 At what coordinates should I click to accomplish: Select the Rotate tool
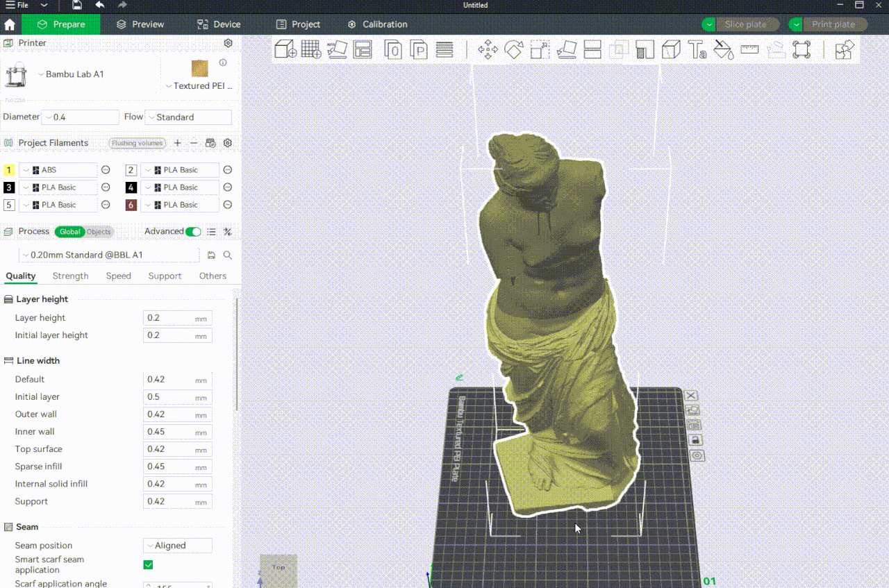point(514,49)
